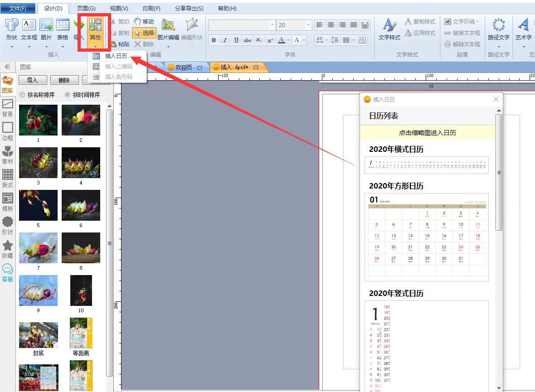This screenshot has width=535, height=392.
Task: Click the 粘贴 paste icon
Action: [120, 44]
